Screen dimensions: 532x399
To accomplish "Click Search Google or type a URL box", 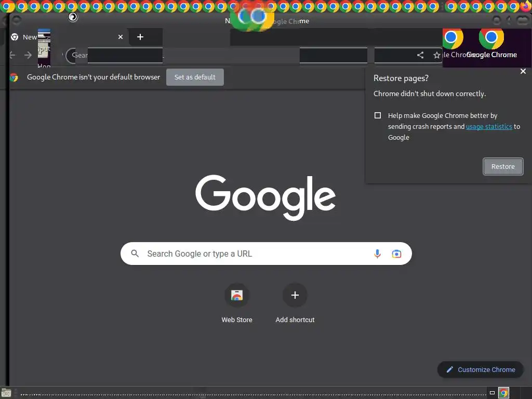I will (x=266, y=254).
